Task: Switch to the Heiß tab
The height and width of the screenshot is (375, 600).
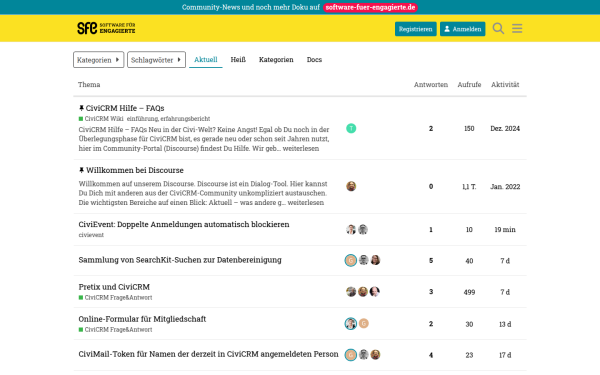Action: click(x=238, y=60)
